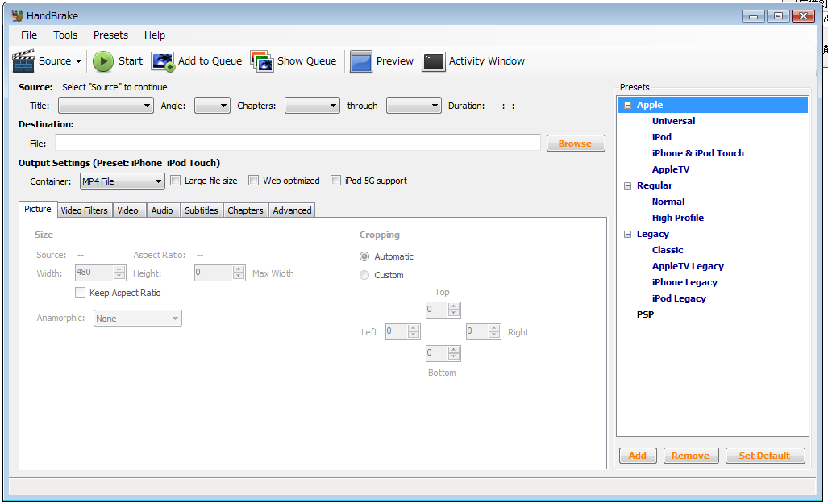The width and height of the screenshot is (828, 504).
Task: Open the Show Queue icon
Action: click(262, 61)
